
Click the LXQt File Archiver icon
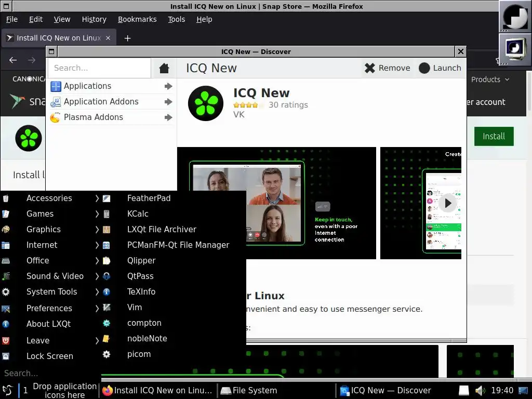coord(107,230)
